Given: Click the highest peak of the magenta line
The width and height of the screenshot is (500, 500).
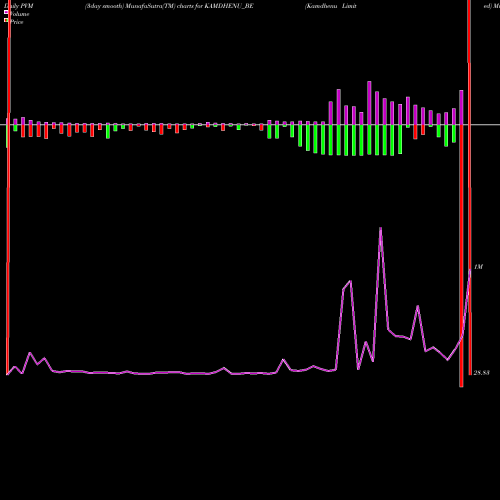Looking at the screenshot, I should coord(380,228).
